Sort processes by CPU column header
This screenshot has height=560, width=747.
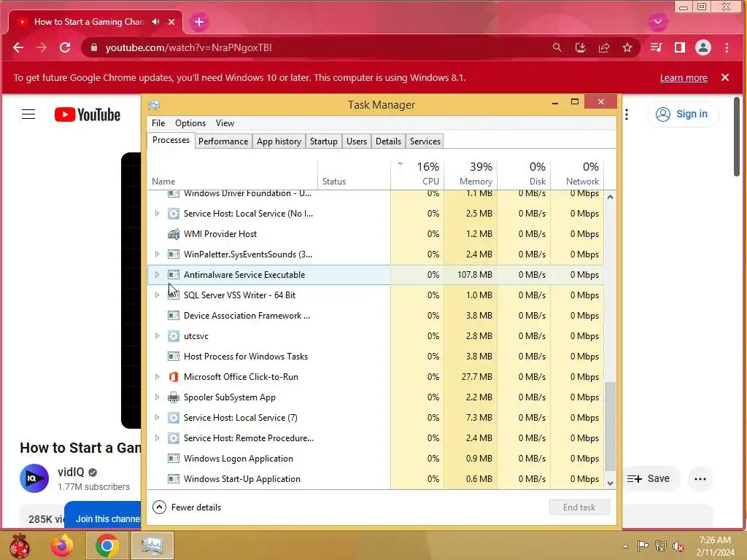(418, 174)
